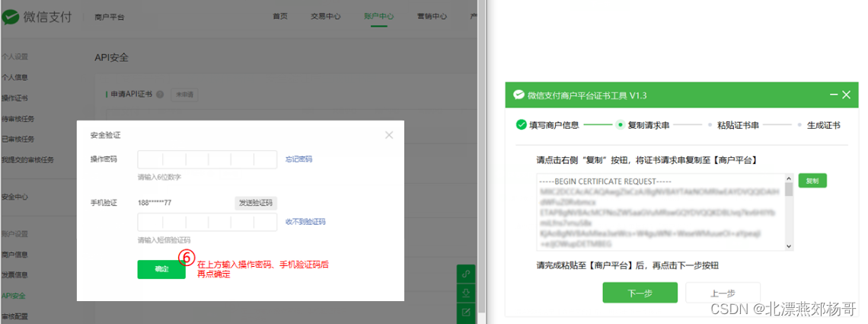
Task: Select 商户信息 in left sidebar
Action: pos(14,255)
